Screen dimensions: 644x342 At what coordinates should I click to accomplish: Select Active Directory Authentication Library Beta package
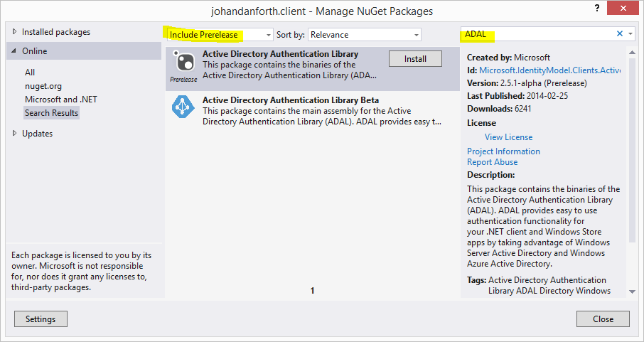[x=313, y=111]
